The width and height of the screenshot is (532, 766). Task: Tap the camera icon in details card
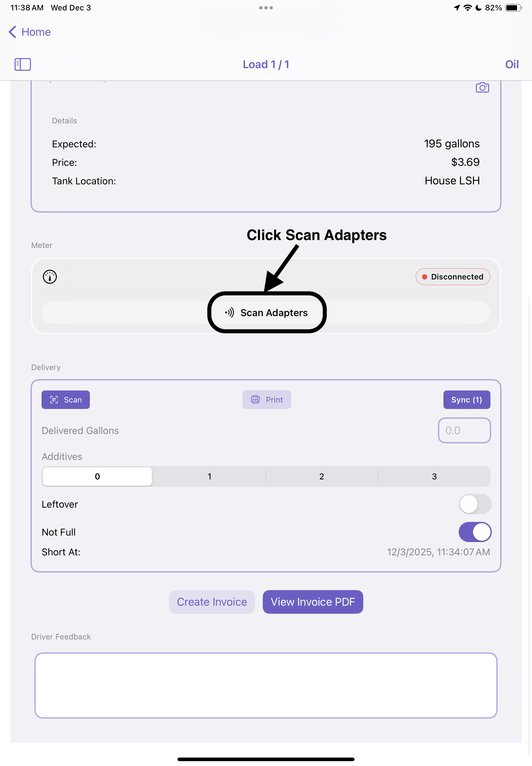click(x=482, y=88)
